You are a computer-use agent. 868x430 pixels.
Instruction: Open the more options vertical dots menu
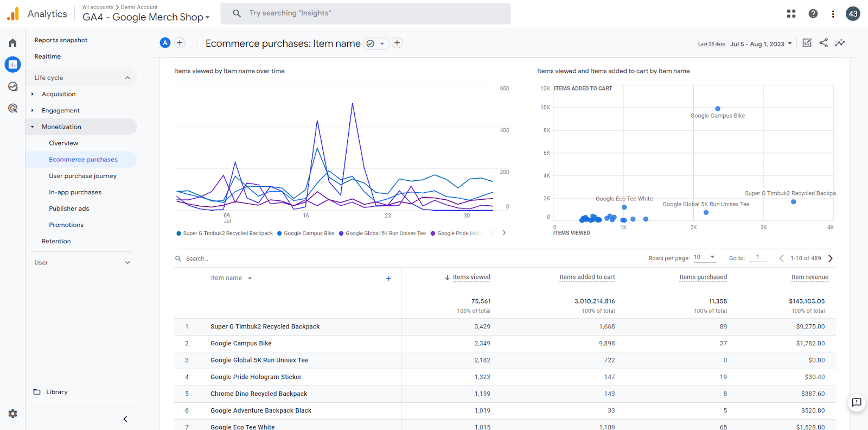coord(833,14)
